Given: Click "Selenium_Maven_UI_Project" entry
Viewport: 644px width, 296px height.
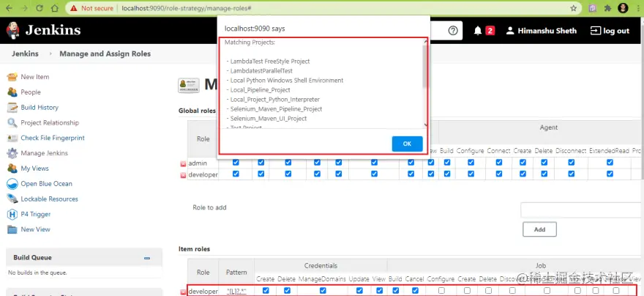Looking at the screenshot, I should (268, 119).
